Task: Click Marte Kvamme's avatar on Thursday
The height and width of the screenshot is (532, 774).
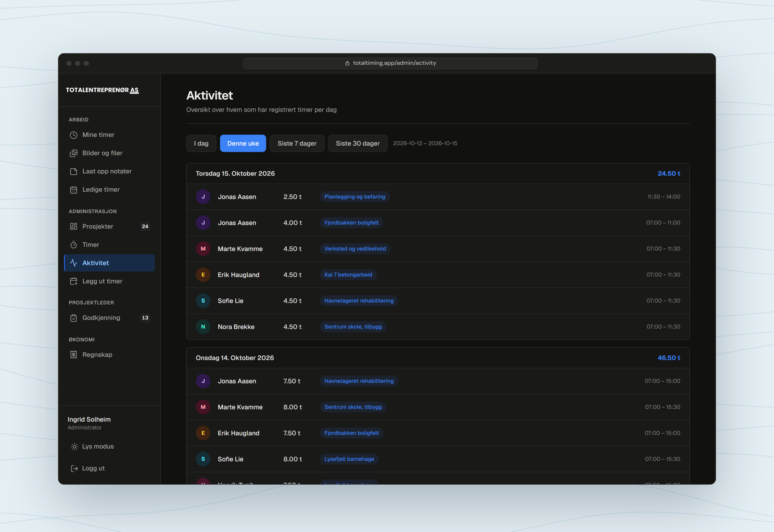Action: point(203,249)
